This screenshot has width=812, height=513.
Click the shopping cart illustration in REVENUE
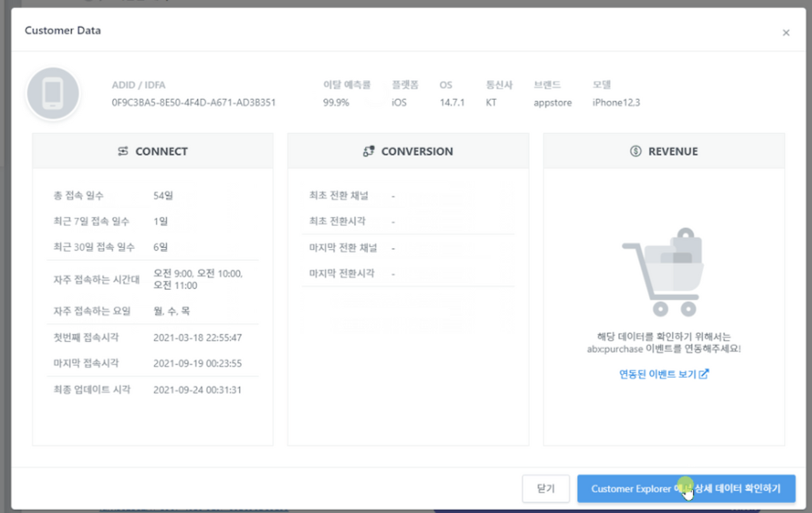coord(664,270)
